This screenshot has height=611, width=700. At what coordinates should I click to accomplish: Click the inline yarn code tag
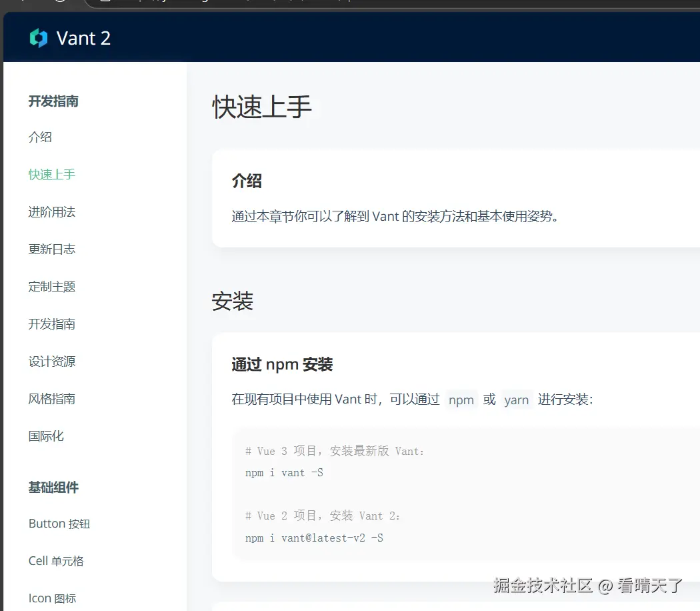pos(517,400)
